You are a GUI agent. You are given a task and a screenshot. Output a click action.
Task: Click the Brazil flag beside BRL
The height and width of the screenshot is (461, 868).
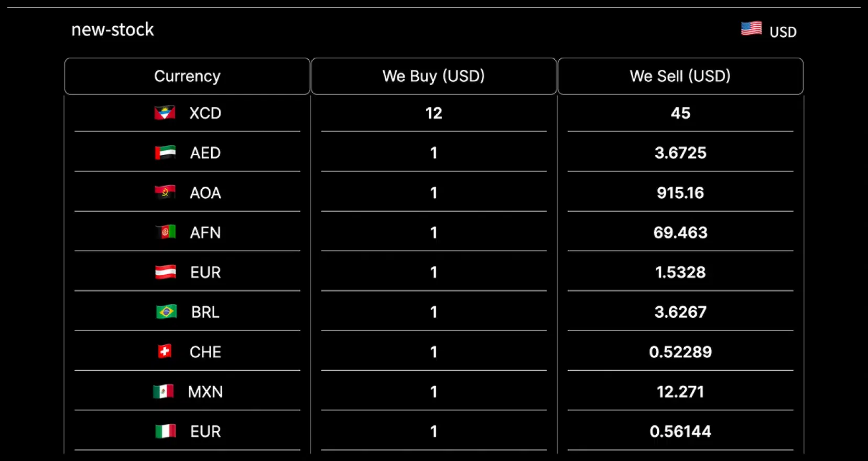coord(166,312)
